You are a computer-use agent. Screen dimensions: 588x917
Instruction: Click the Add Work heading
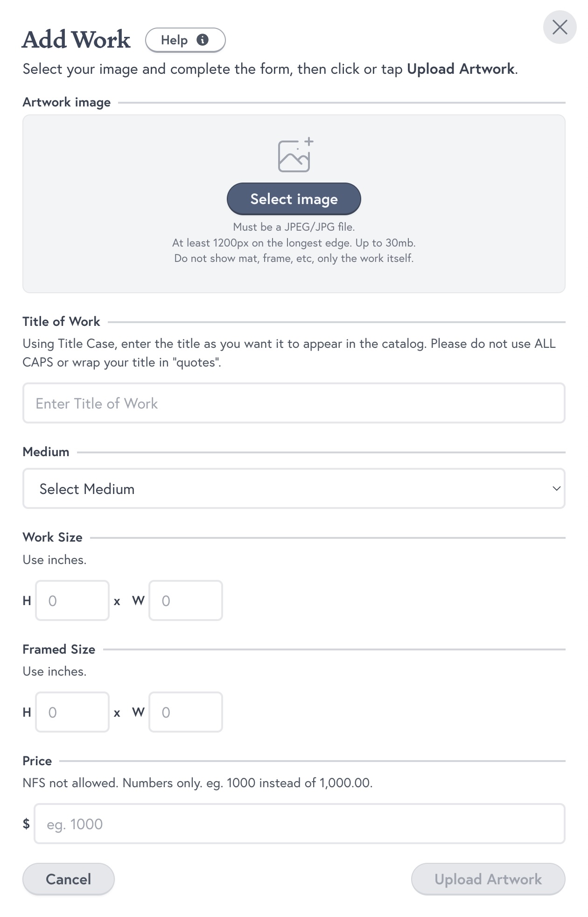click(x=77, y=40)
